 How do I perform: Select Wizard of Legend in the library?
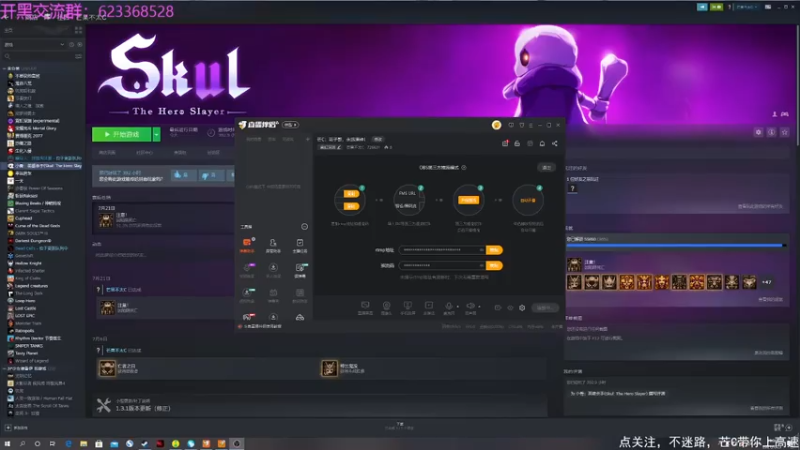[x=32, y=361]
